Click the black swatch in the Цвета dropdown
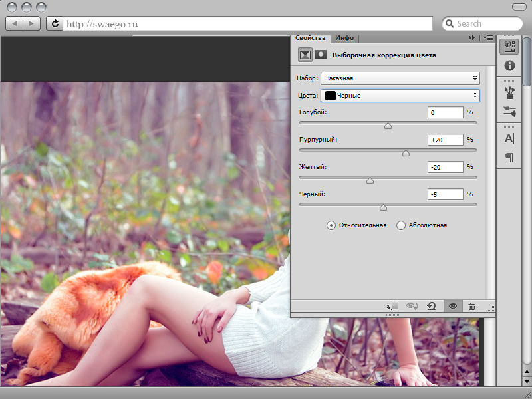This screenshot has height=399, width=532. (330, 96)
